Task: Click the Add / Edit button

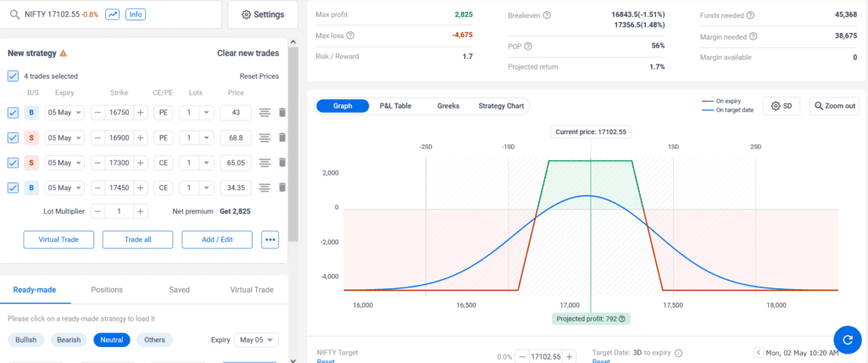Action: point(217,239)
